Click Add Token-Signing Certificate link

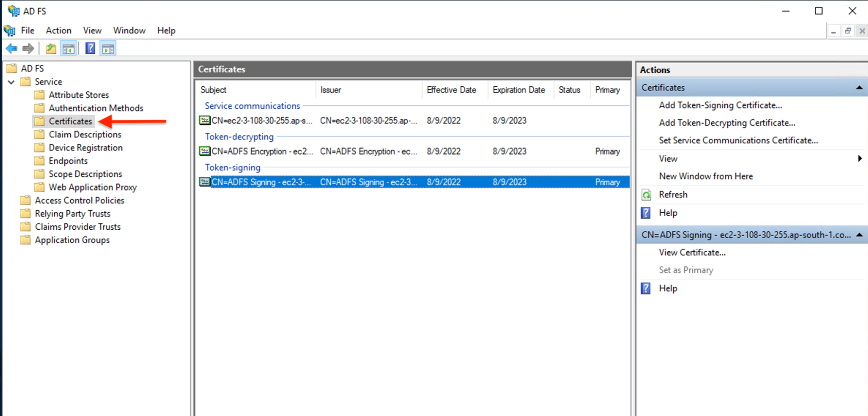(720, 105)
